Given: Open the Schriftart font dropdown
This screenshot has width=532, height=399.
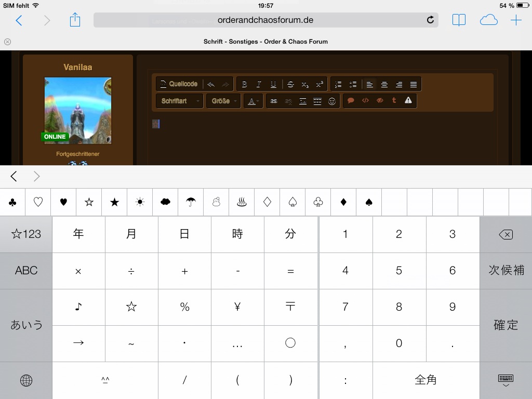Looking at the screenshot, I should pos(179,101).
